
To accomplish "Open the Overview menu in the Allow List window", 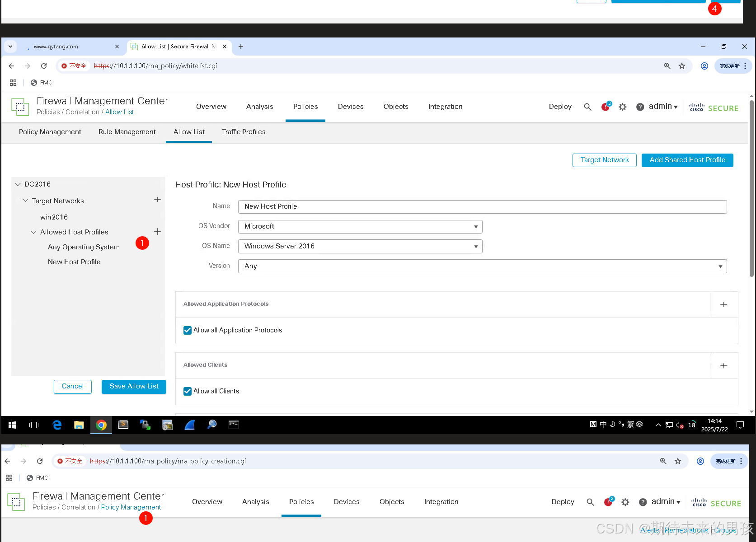I will pyautogui.click(x=211, y=107).
